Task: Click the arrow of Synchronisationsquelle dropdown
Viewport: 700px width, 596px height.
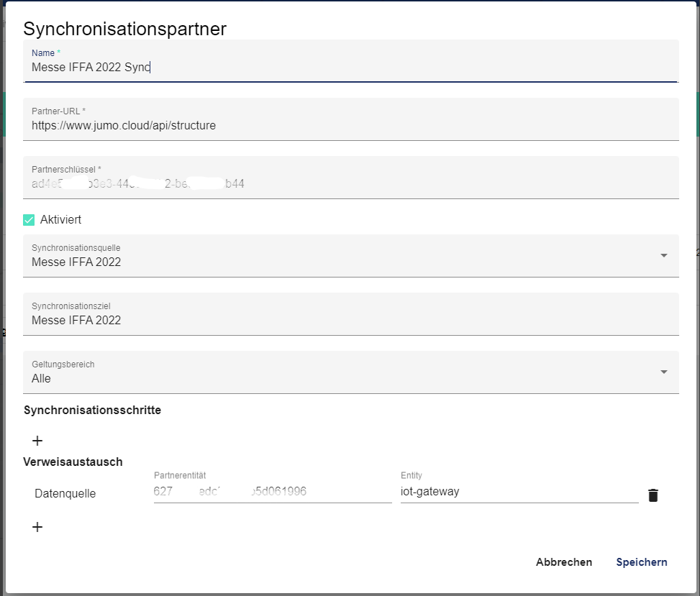Action: pyautogui.click(x=663, y=255)
